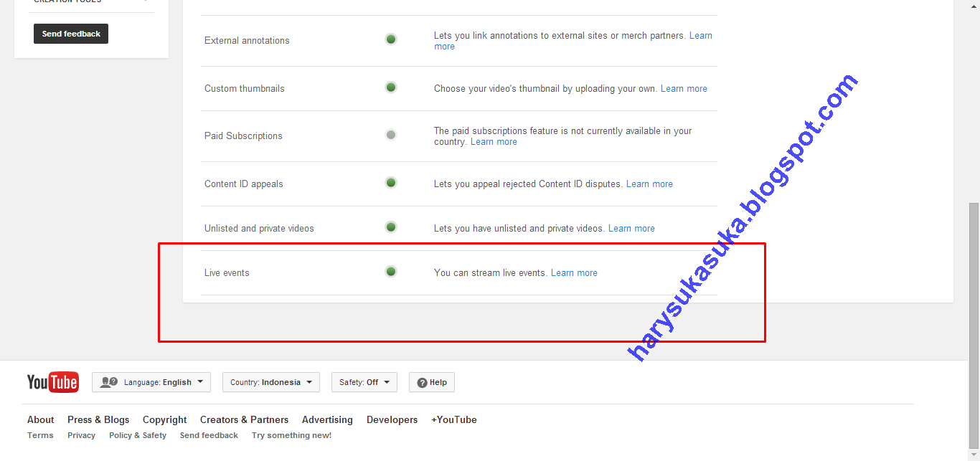Open the Creators & Partners footer link

pos(244,419)
